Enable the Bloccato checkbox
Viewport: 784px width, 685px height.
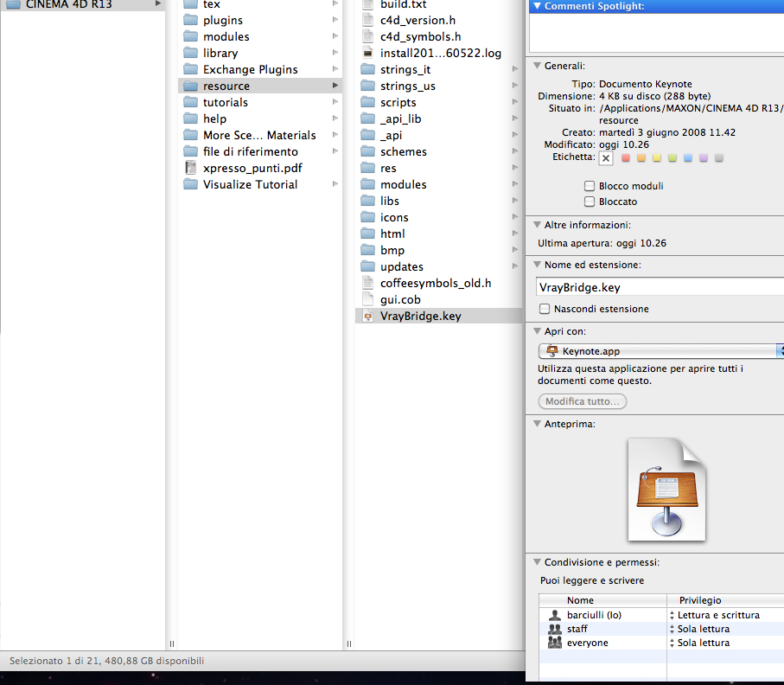click(590, 202)
